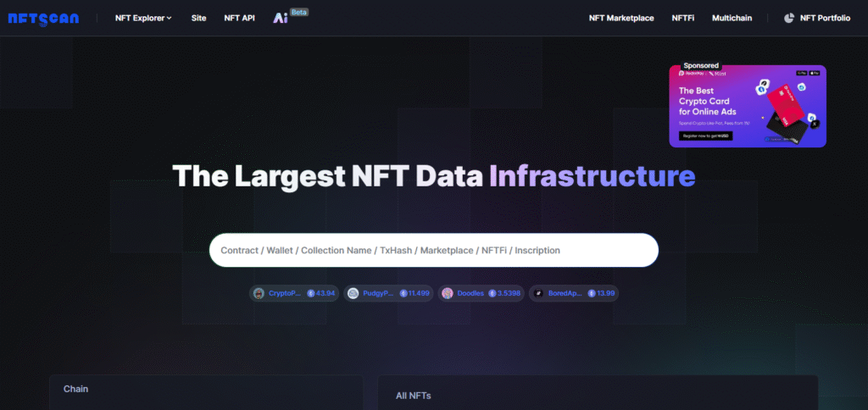Click the PudgyPenguins avatar icon

[x=353, y=293]
